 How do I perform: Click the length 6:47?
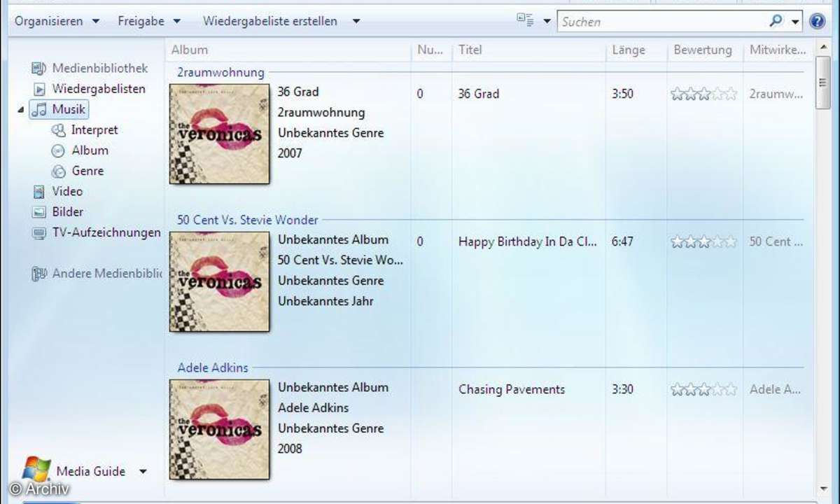point(623,242)
